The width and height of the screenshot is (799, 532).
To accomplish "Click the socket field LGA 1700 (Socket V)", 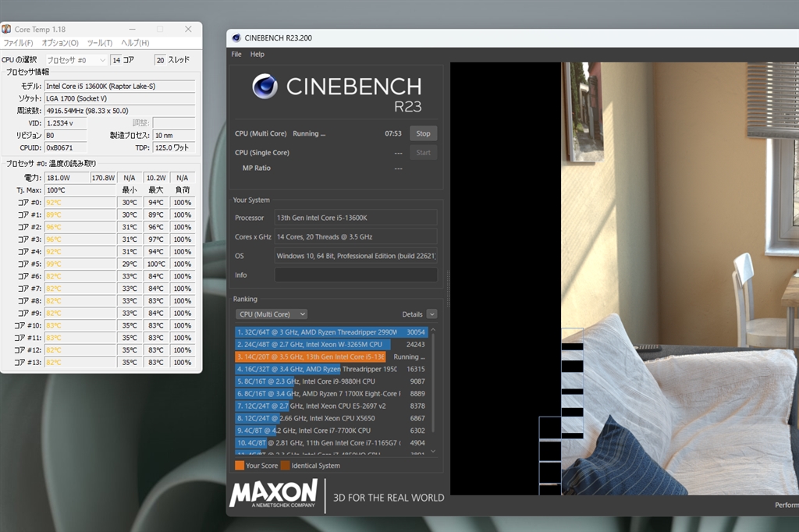I will 119,98.
